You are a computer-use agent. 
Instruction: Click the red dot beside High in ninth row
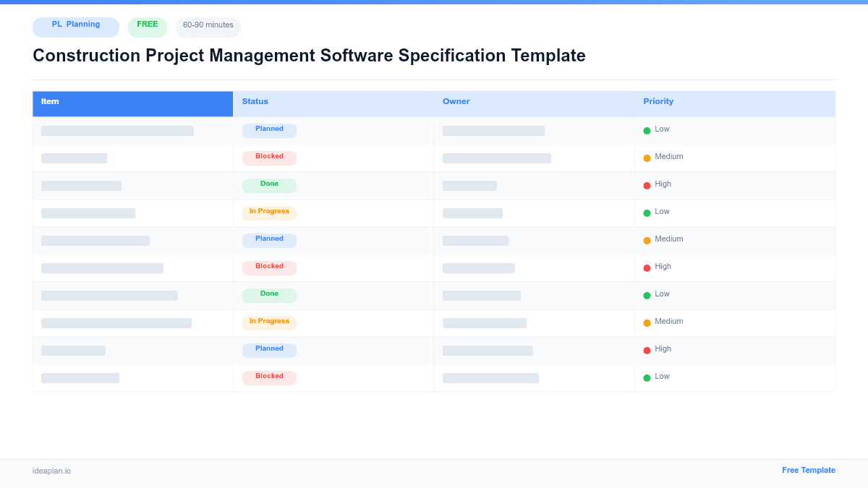point(646,349)
